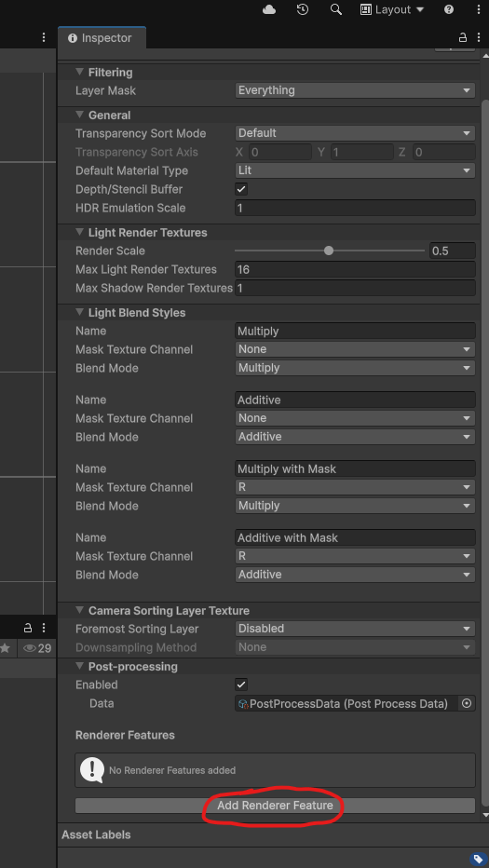Image resolution: width=489 pixels, height=868 pixels.
Task: Toggle Depth/Stencil Buffer checkbox
Action: [x=241, y=189]
